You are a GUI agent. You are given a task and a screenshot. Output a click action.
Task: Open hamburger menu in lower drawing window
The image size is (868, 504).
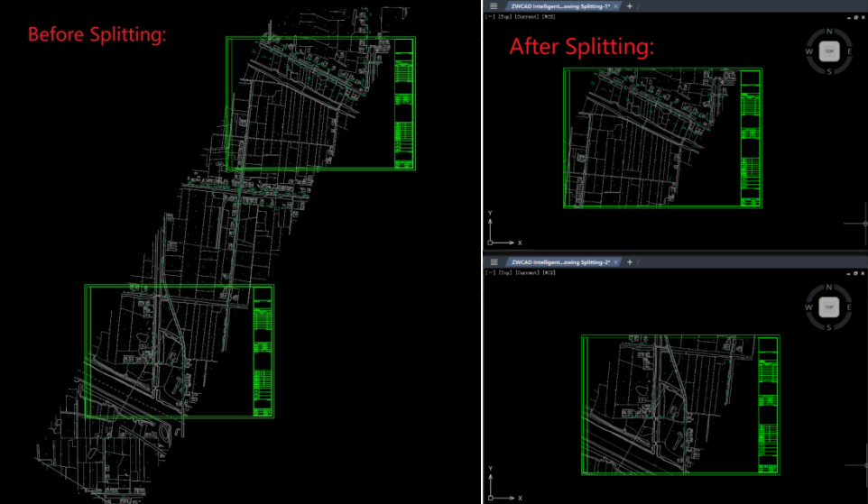[494, 261]
